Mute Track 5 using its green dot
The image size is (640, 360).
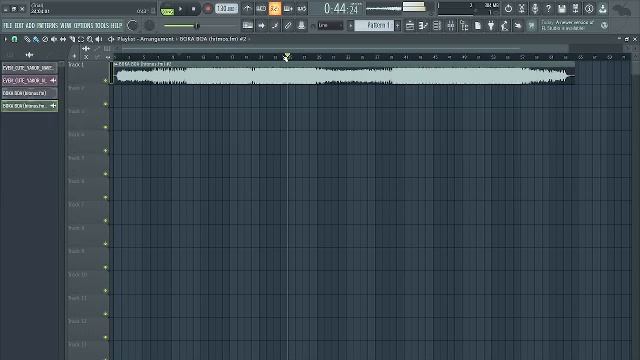(106, 174)
